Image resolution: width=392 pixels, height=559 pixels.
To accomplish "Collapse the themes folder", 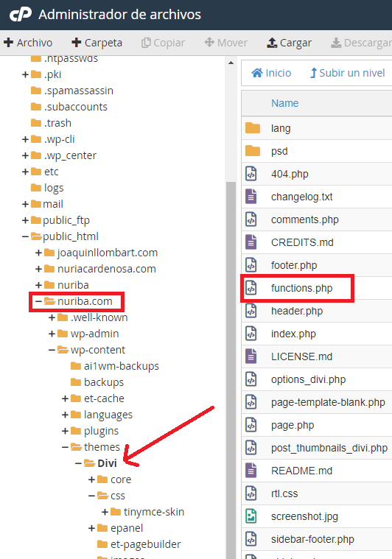I will tap(65, 447).
